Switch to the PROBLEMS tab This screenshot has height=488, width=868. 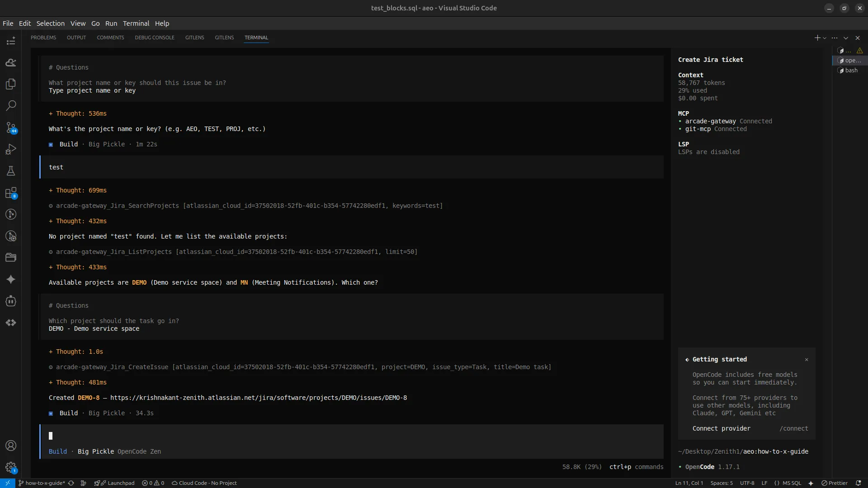coord(43,38)
